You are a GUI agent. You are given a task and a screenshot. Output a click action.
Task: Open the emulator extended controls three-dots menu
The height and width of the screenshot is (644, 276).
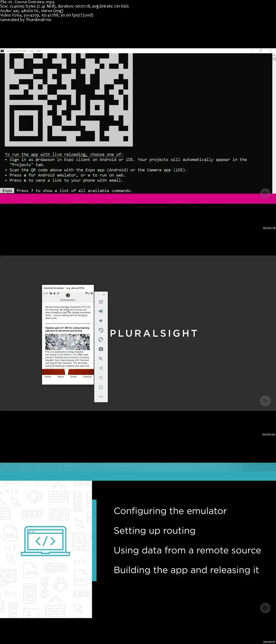101,397
